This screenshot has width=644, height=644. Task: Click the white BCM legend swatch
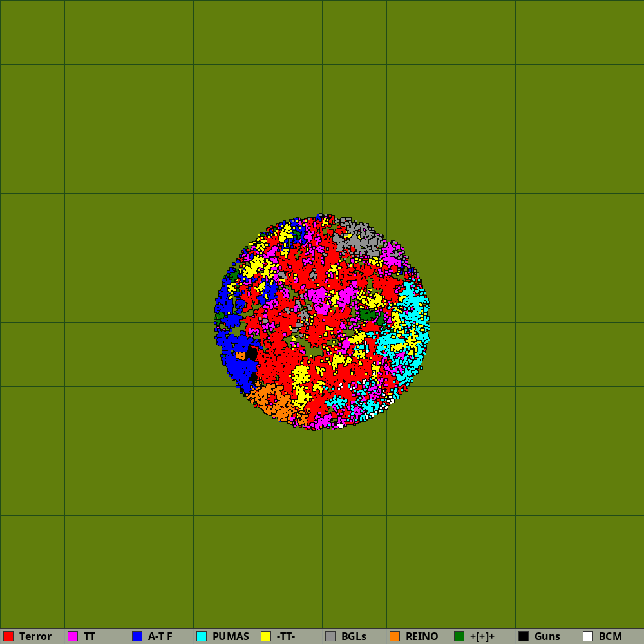tap(589, 636)
